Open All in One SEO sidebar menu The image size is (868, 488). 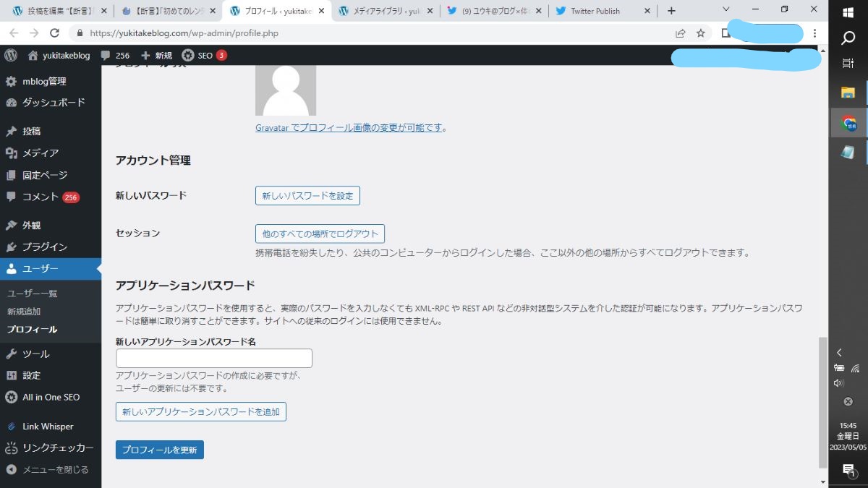51,398
